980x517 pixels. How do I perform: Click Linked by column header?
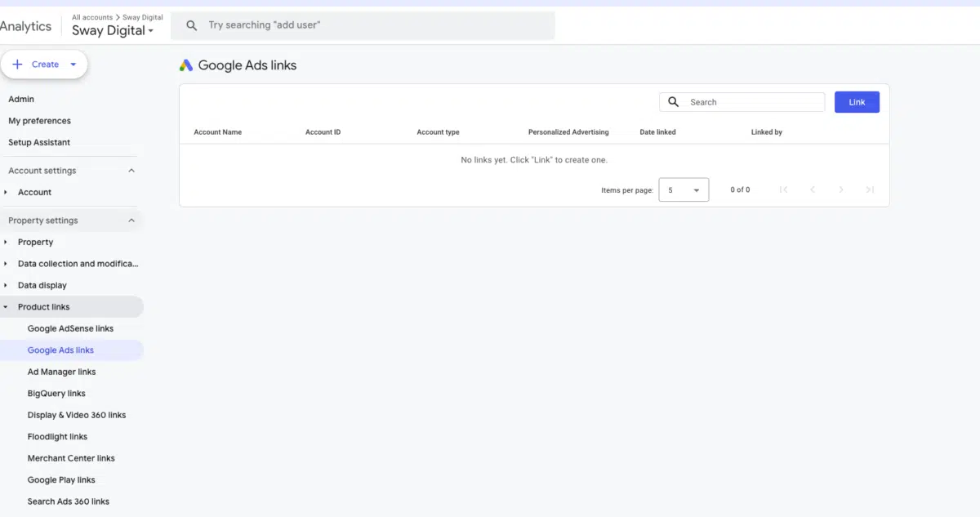click(767, 132)
